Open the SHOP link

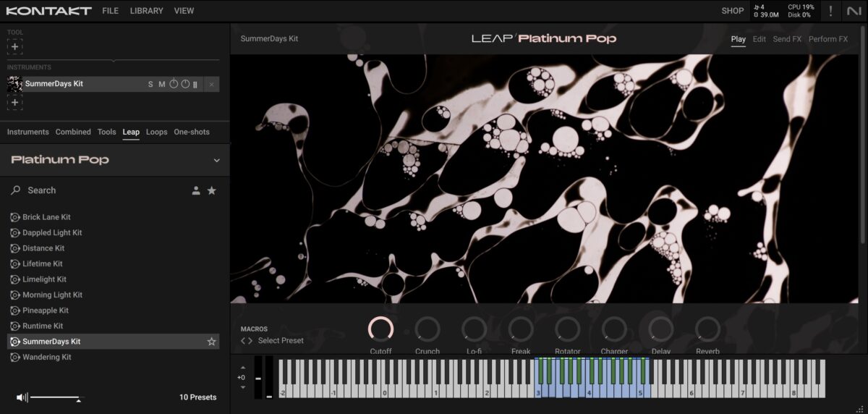click(733, 11)
